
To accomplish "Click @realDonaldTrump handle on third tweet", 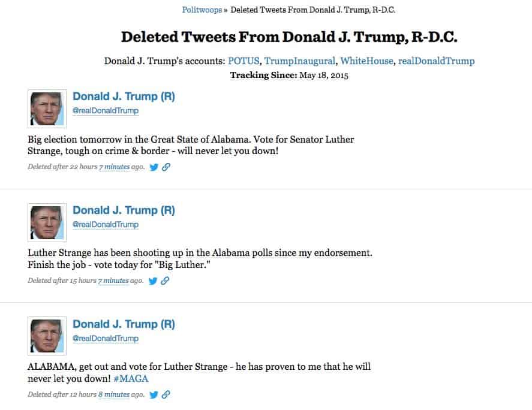I will click(x=106, y=339).
